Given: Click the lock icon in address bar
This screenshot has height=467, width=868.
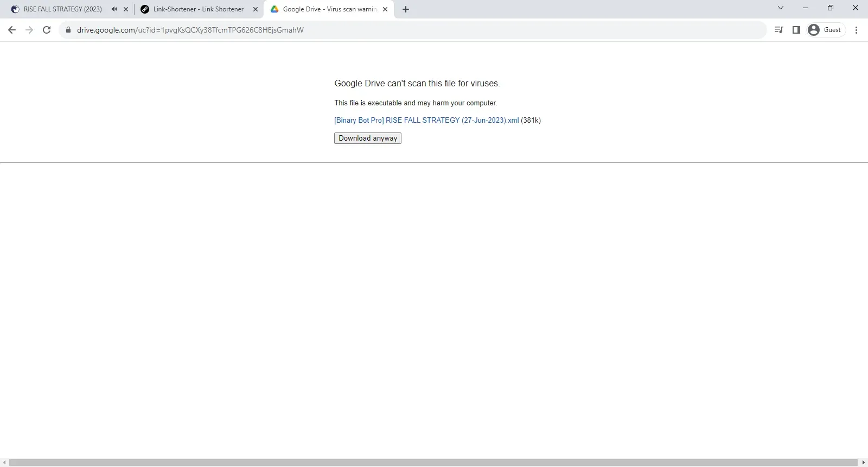Looking at the screenshot, I should [68, 30].
